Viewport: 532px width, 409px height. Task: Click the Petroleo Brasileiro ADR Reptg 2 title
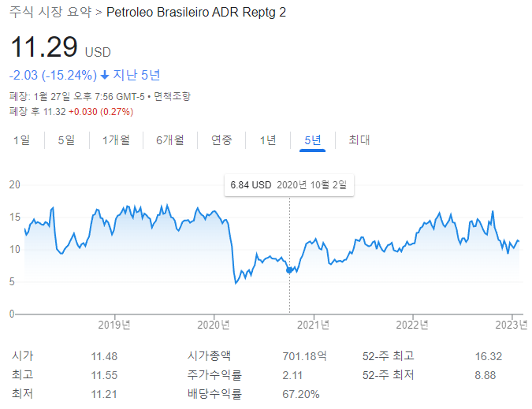[196, 12]
